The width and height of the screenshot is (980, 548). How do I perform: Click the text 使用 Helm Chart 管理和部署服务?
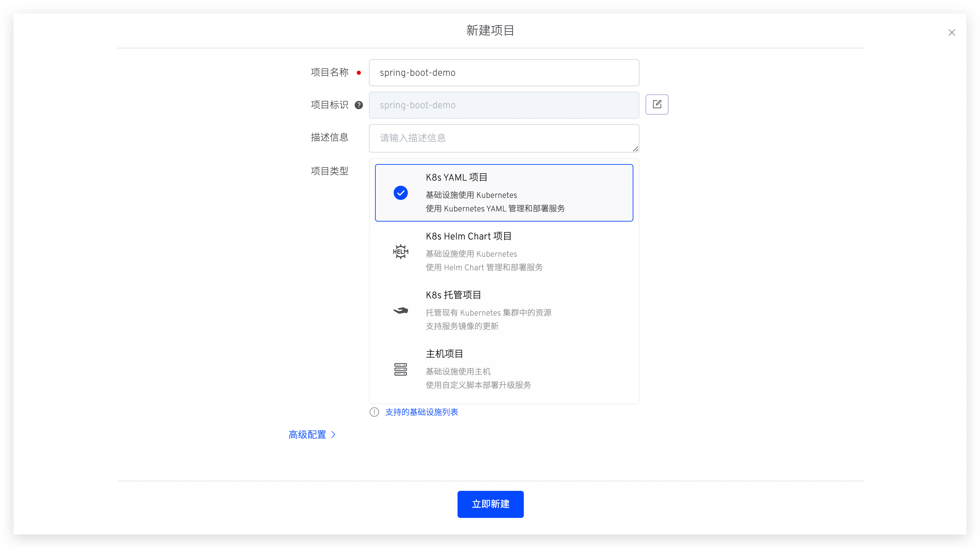pyautogui.click(x=484, y=268)
